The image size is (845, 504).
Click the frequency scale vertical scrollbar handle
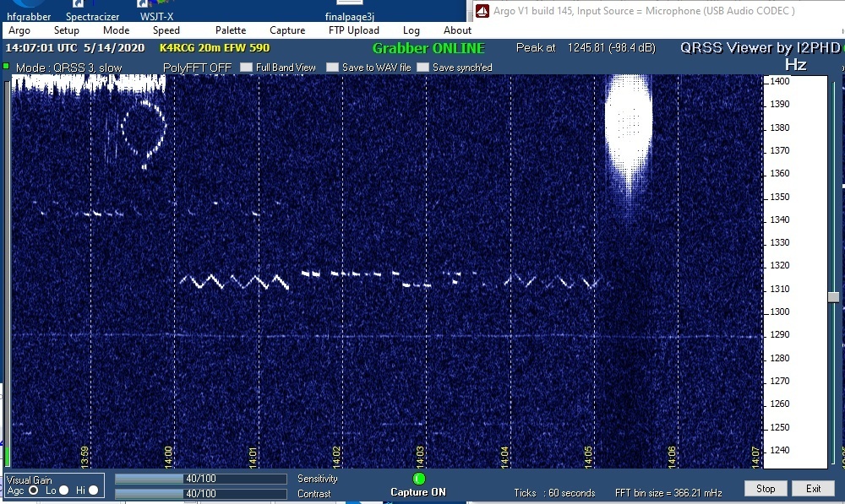point(833,297)
